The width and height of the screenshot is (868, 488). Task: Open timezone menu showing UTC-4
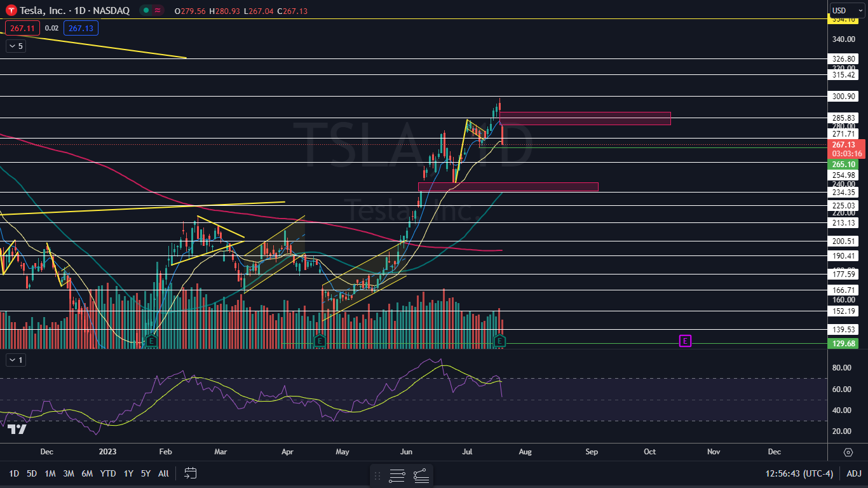[x=799, y=473]
